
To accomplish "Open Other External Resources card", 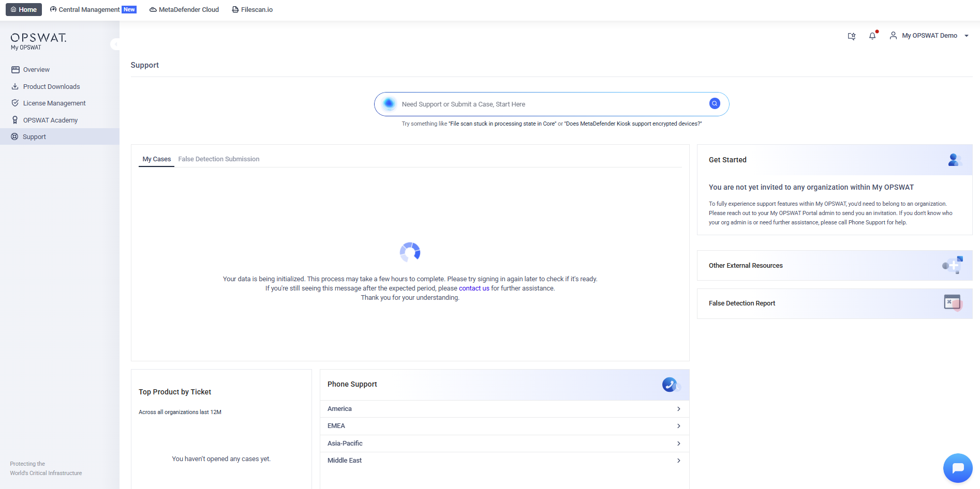I will click(x=834, y=266).
